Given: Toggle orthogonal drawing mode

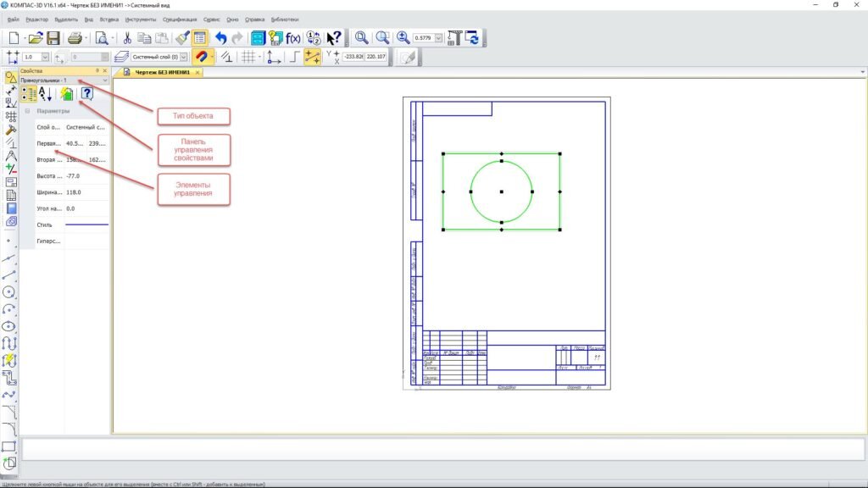Looking at the screenshot, I should point(294,57).
